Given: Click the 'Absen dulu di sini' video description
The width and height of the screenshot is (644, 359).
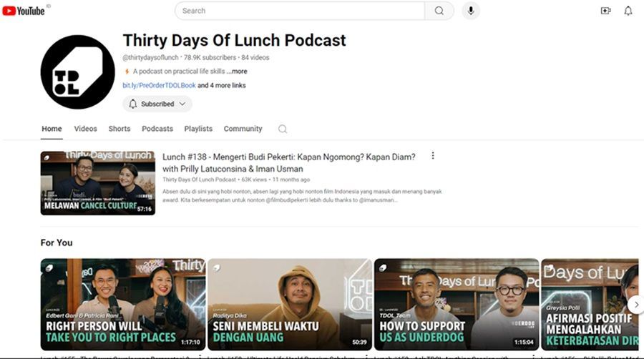Looking at the screenshot, I should coord(302,196).
